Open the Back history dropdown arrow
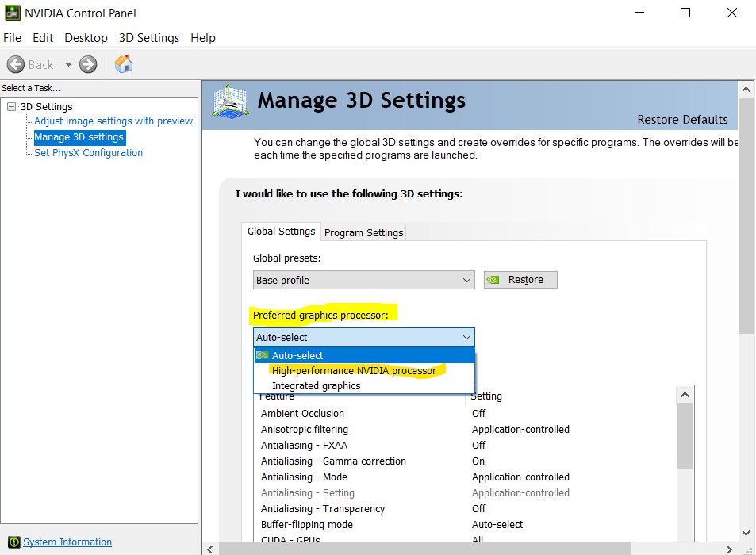Viewport: 756px width, 555px height. click(68, 64)
